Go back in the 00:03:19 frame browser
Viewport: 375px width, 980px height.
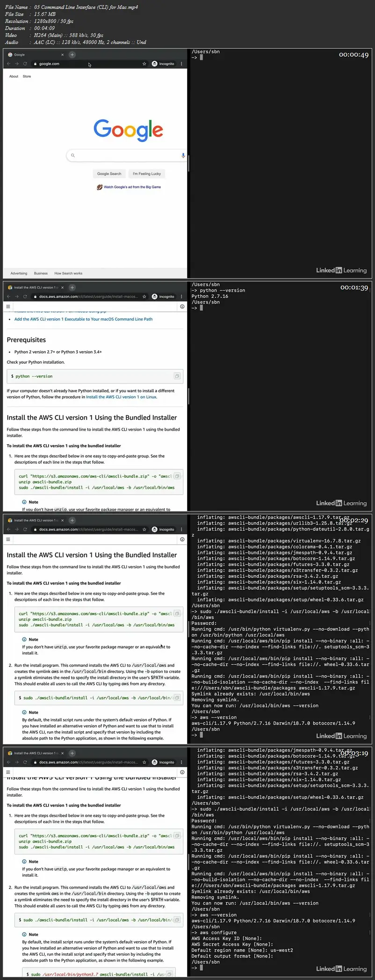[x=8, y=762]
